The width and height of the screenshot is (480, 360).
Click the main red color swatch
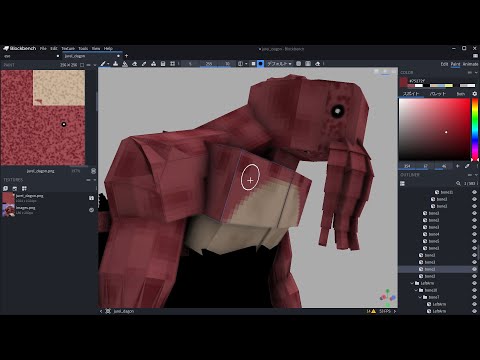pos(404,82)
